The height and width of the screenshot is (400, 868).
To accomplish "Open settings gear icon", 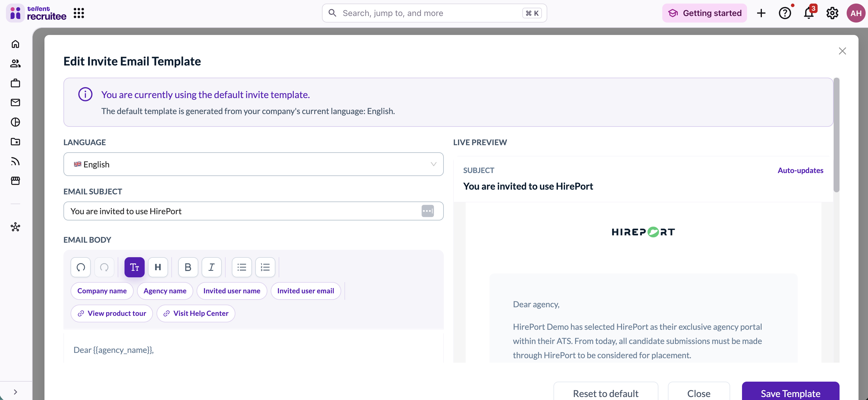I will 832,13.
